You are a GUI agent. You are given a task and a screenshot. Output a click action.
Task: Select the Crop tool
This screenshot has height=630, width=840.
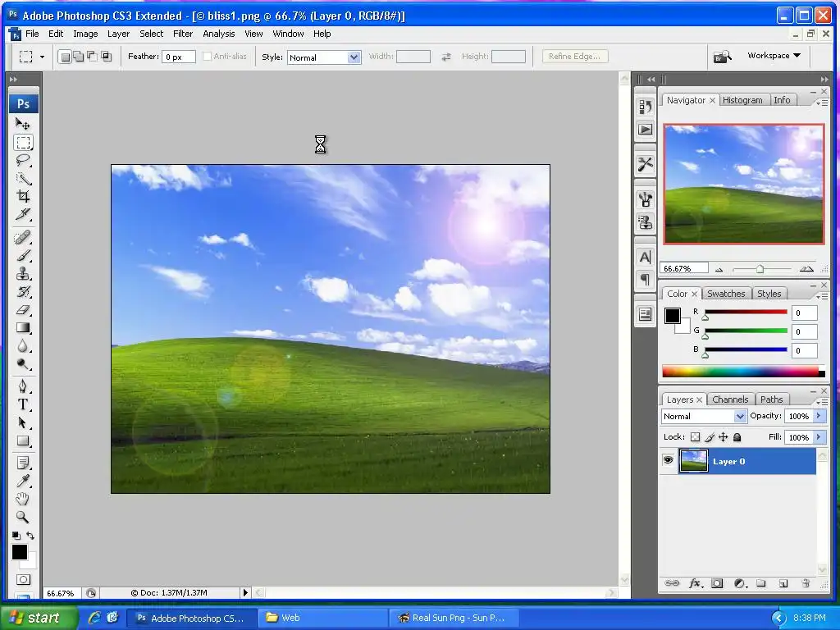(x=22, y=196)
